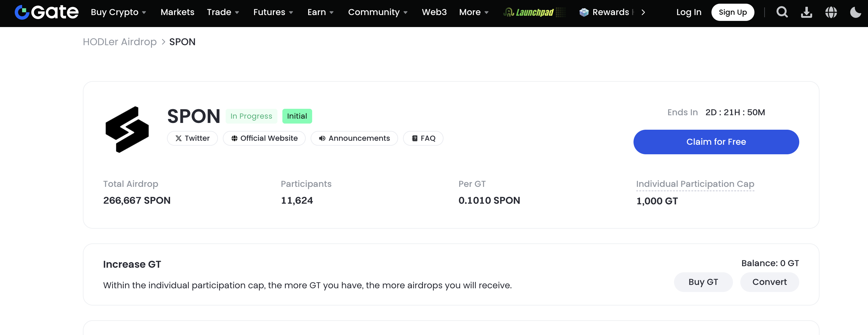Open the Announcements link
This screenshot has width=868, height=335.
click(x=354, y=138)
